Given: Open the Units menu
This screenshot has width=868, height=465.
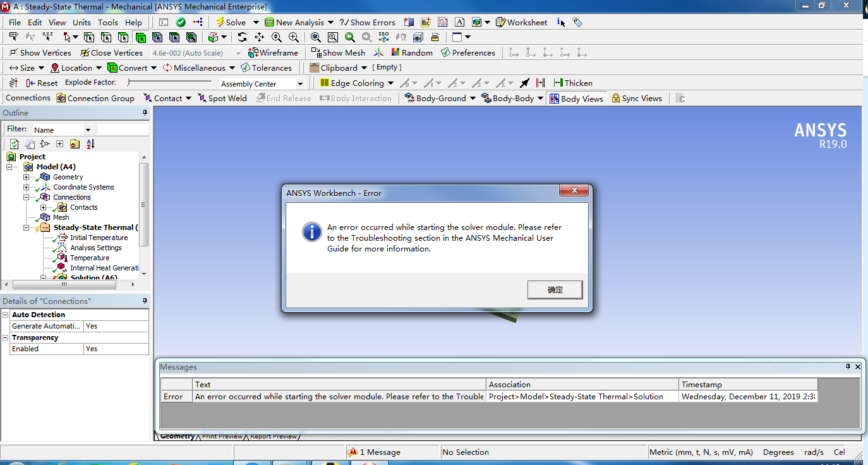Looking at the screenshot, I should tap(81, 22).
